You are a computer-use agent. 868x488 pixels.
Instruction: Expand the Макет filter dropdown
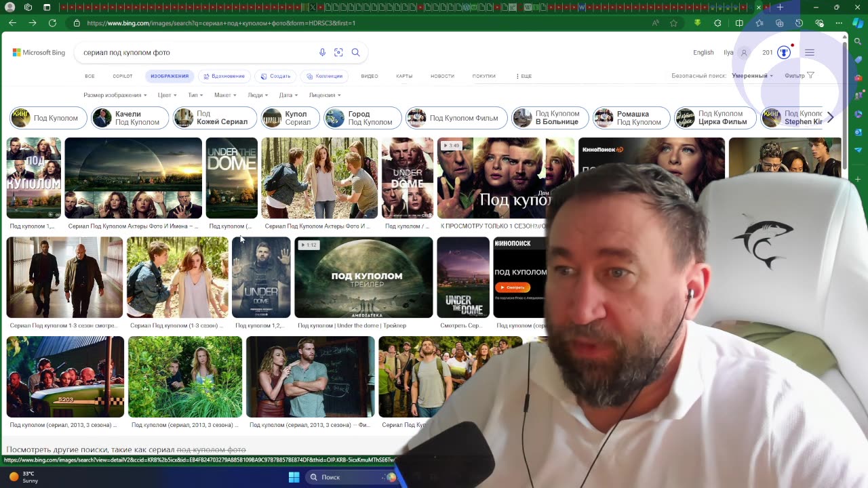pos(225,95)
